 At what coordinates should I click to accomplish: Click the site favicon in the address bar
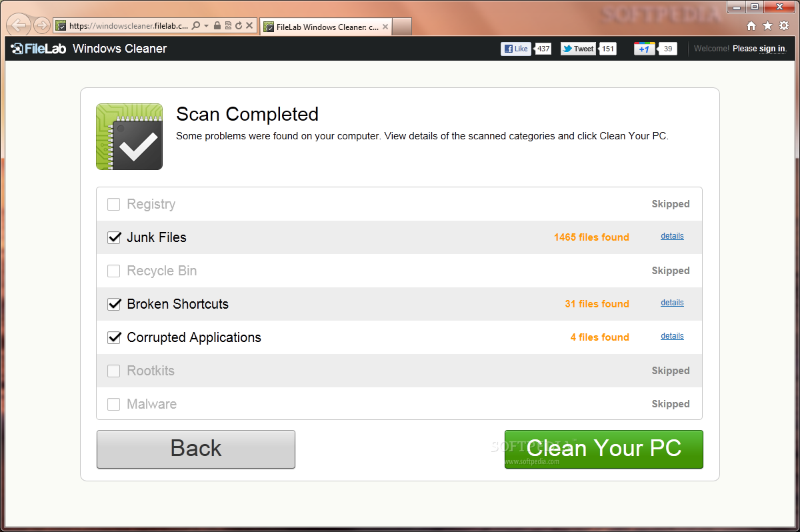(61, 26)
